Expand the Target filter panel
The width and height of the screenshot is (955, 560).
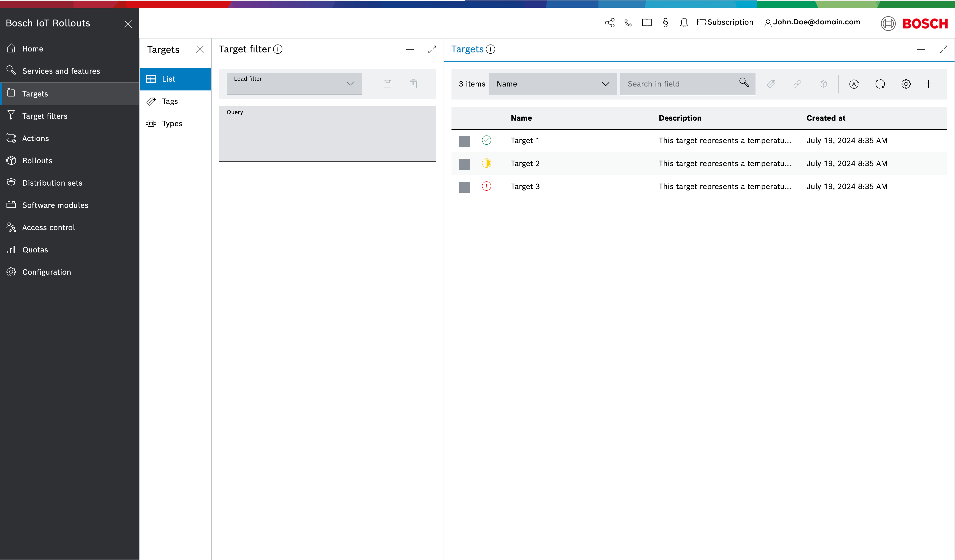432,50
